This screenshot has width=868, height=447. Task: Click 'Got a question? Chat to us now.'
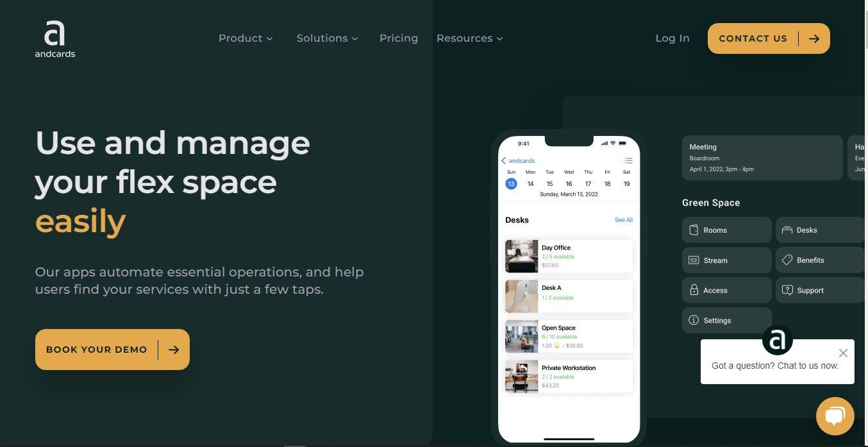[x=775, y=366]
